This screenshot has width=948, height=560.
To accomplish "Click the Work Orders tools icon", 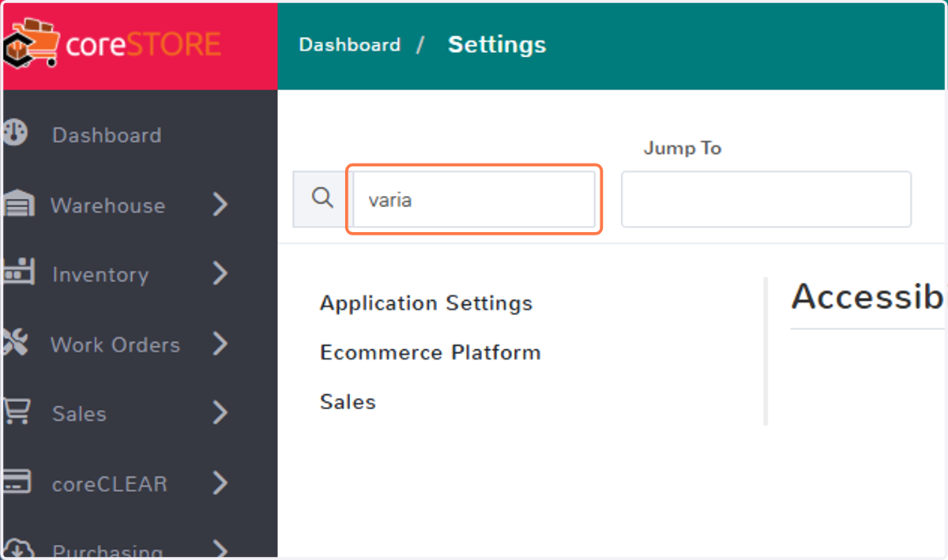I will [x=15, y=343].
